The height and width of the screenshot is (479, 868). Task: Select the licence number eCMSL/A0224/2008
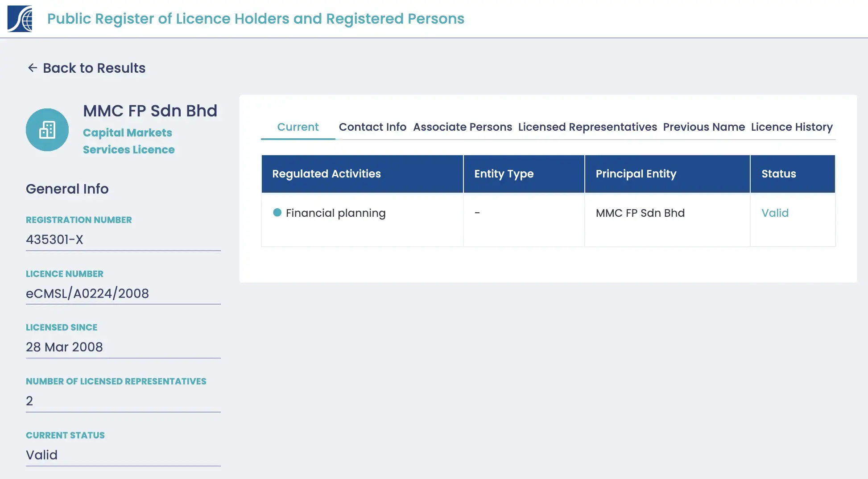pyautogui.click(x=87, y=293)
